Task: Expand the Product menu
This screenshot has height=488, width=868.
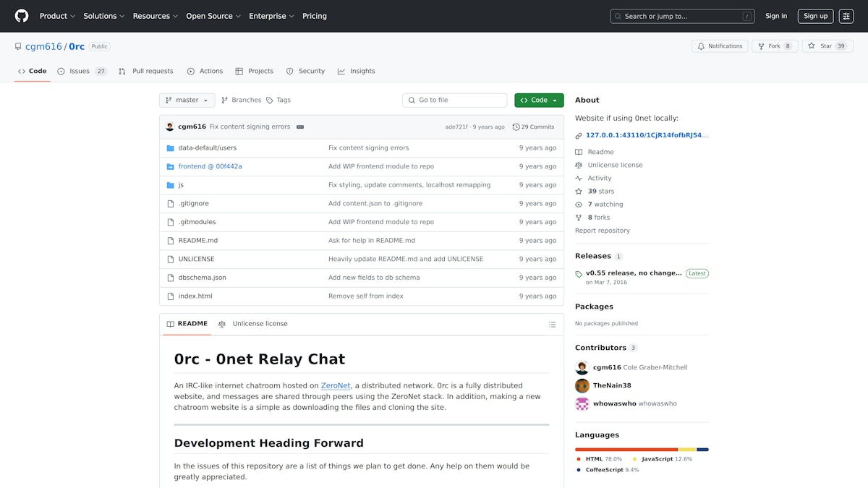Action: (57, 16)
